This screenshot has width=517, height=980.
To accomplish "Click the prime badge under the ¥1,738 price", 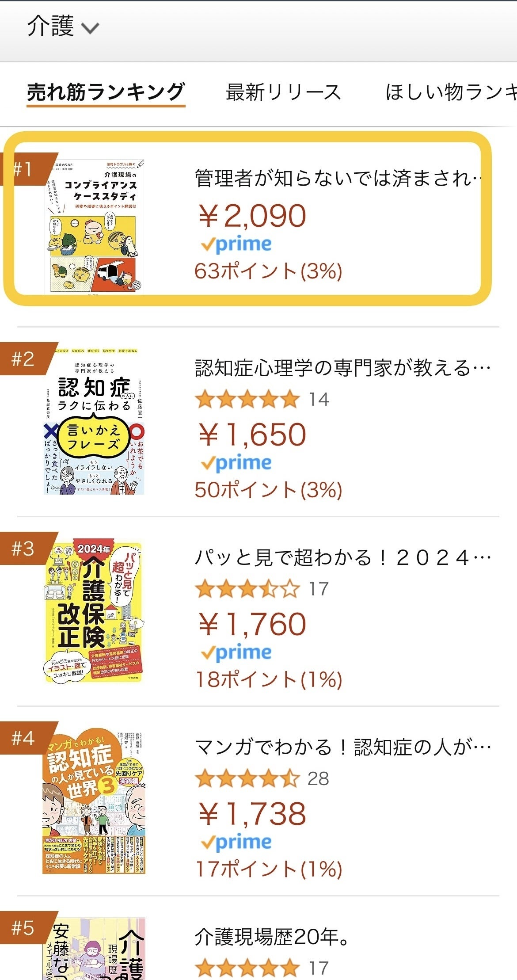I will click(x=236, y=842).
